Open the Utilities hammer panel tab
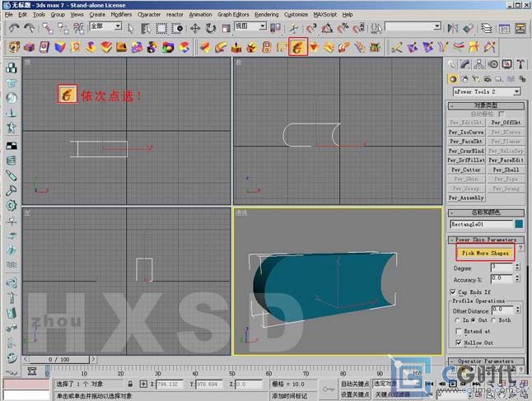This screenshot has height=401, width=532. (520, 64)
